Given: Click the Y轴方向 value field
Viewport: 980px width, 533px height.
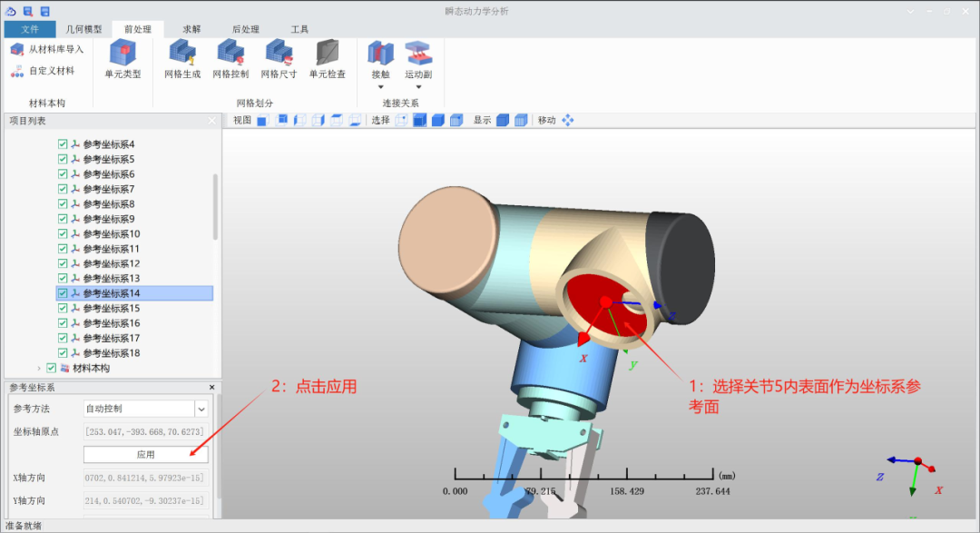Looking at the screenshot, I should click(145, 500).
